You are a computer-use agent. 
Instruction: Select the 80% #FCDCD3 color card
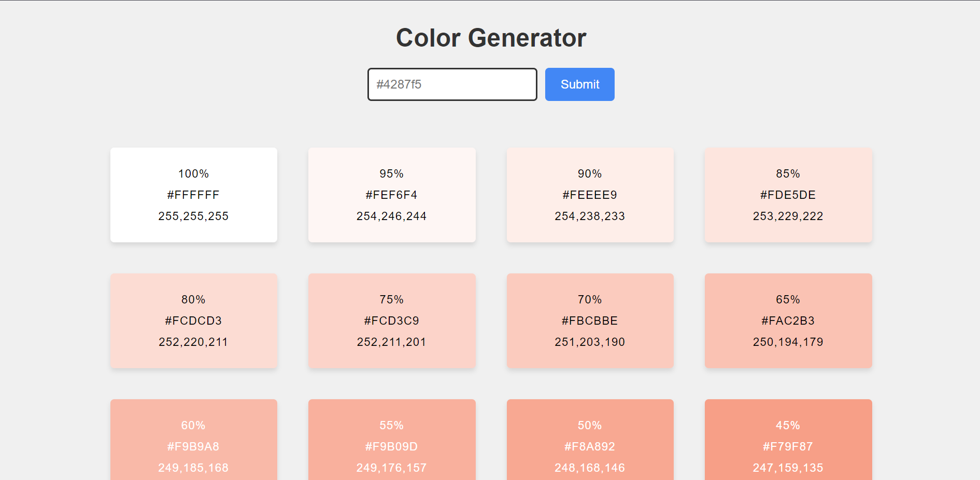click(194, 321)
